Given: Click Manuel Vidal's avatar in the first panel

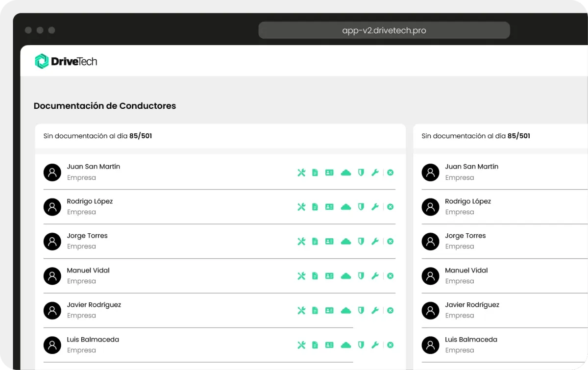Looking at the screenshot, I should click(x=52, y=276).
